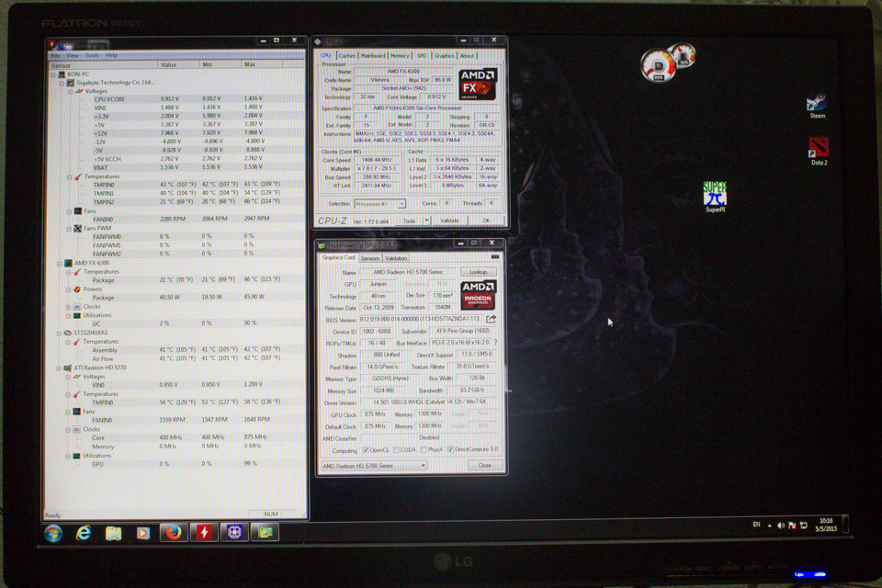Switch to Sensors tab in GPU-Z
This screenshot has width=882, height=588.
point(369,258)
